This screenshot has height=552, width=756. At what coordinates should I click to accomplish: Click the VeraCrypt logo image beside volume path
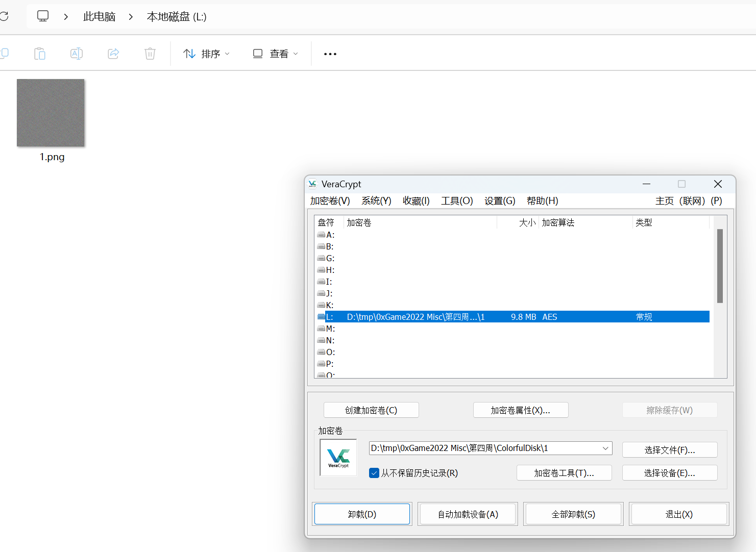338,458
